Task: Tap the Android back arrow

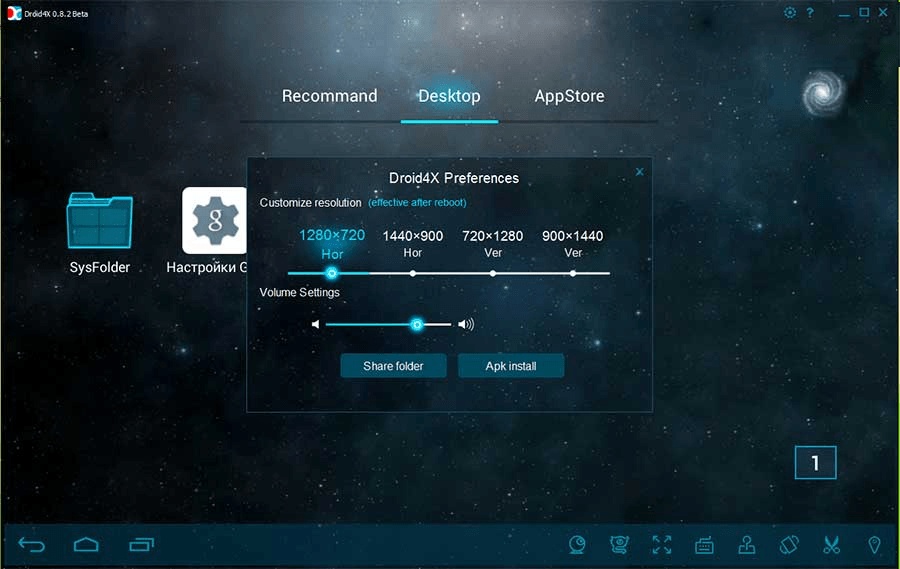Action: click(x=32, y=544)
